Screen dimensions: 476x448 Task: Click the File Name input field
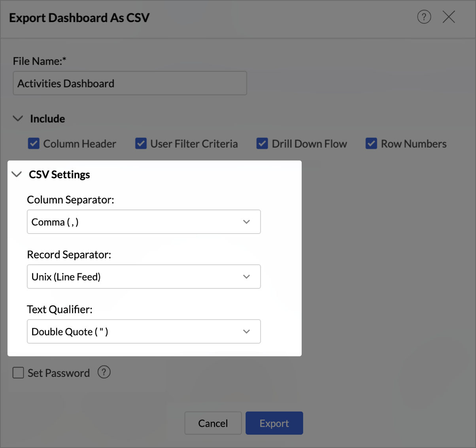[x=130, y=83]
